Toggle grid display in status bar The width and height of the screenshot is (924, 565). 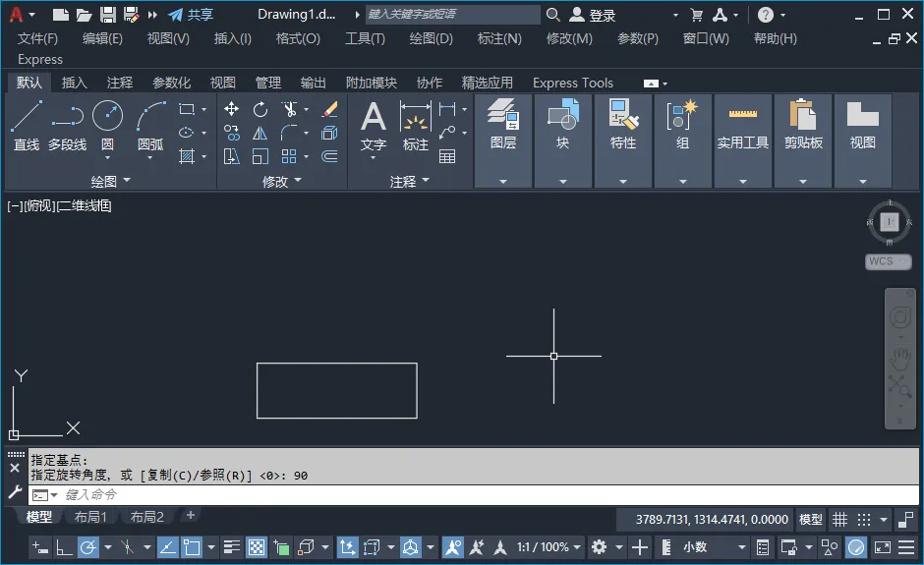pos(839,520)
